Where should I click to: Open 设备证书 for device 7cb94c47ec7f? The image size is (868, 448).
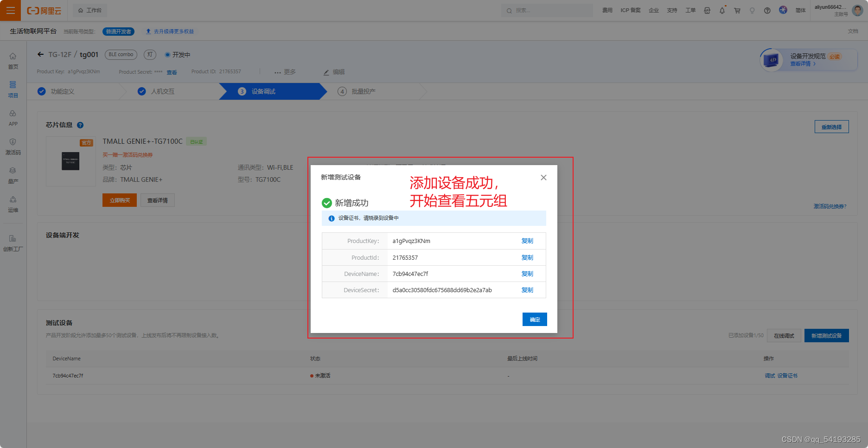787,376
